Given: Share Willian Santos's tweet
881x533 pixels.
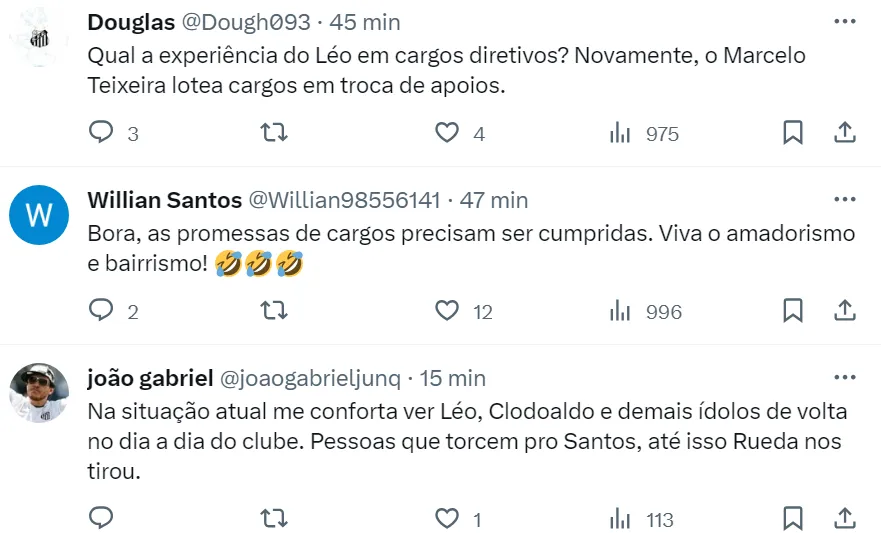Looking at the screenshot, I should [844, 311].
